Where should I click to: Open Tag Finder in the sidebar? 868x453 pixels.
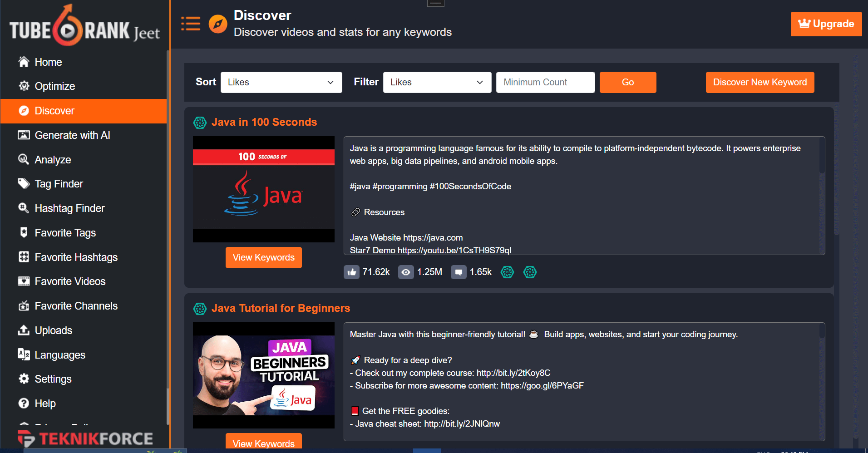[x=84, y=184]
